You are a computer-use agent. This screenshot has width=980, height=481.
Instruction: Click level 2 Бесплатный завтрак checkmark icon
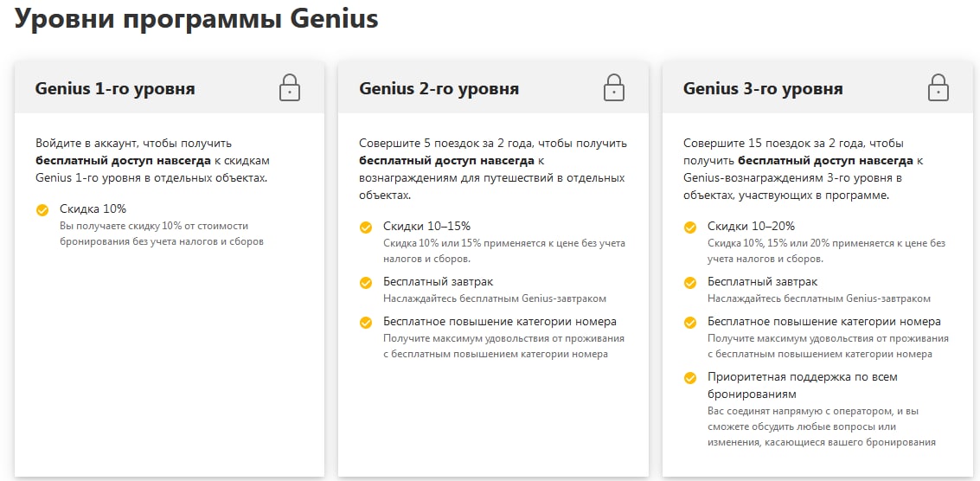[x=366, y=282]
